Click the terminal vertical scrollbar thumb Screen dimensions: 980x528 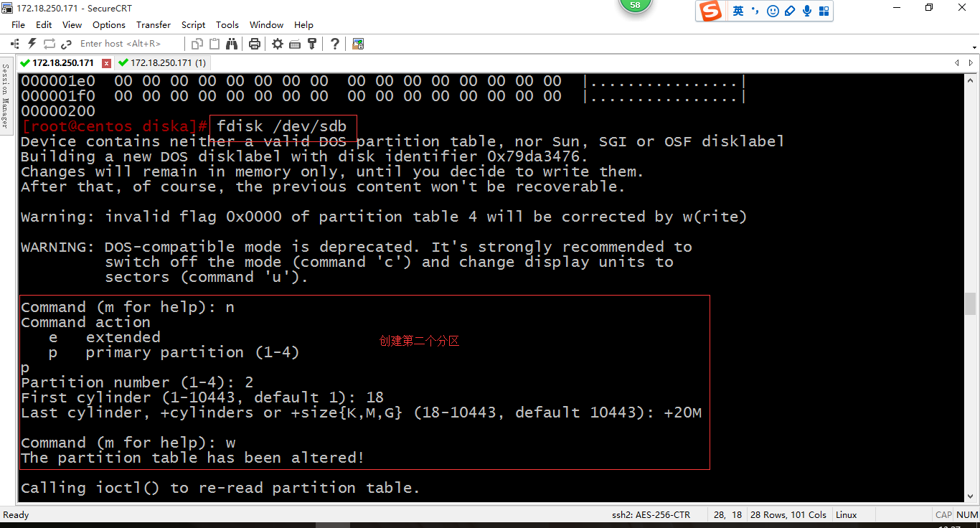pyautogui.click(x=971, y=304)
